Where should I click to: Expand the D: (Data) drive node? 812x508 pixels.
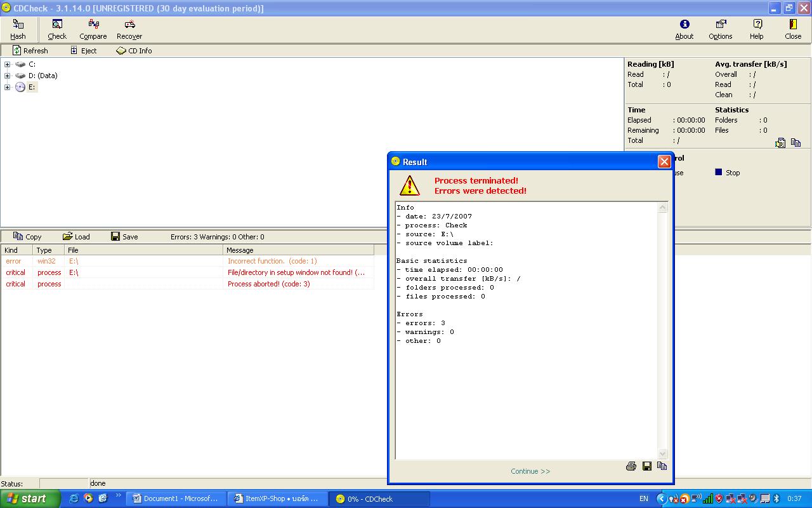7,76
